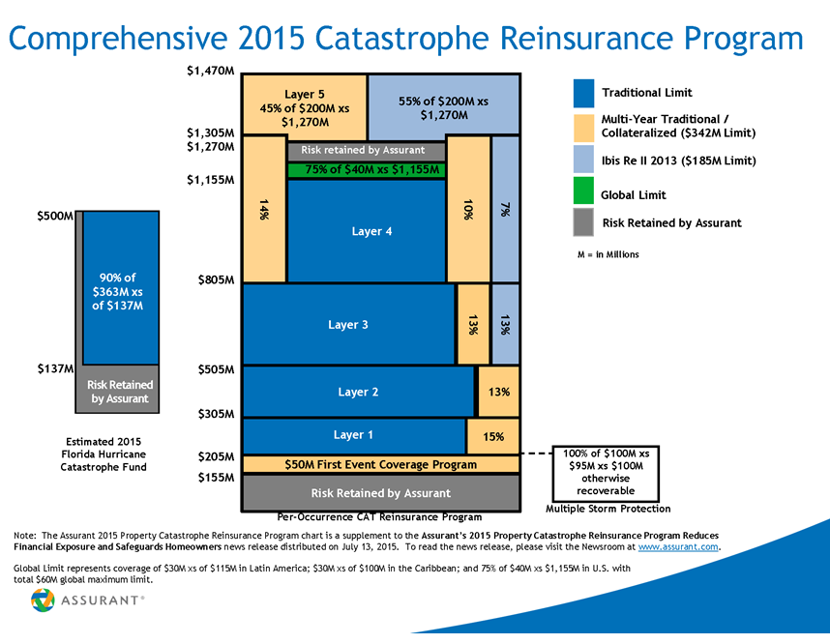Select the Layer 3 block
The image size is (830, 644).
coord(347,325)
